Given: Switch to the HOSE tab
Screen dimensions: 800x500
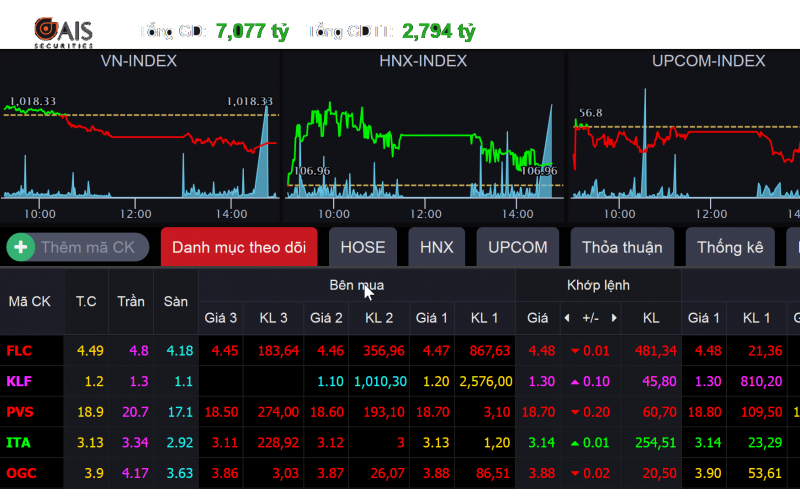Looking at the screenshot, I should [x=362, y=247].
